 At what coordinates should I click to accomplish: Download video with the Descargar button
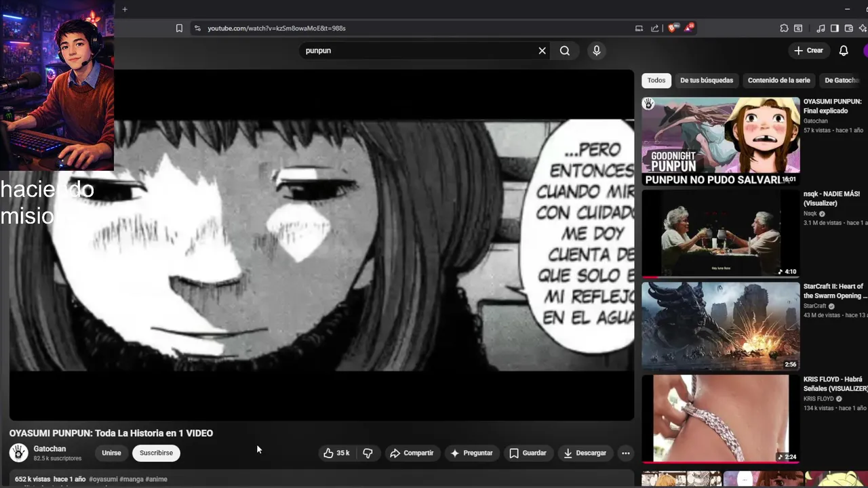point(585,453)
